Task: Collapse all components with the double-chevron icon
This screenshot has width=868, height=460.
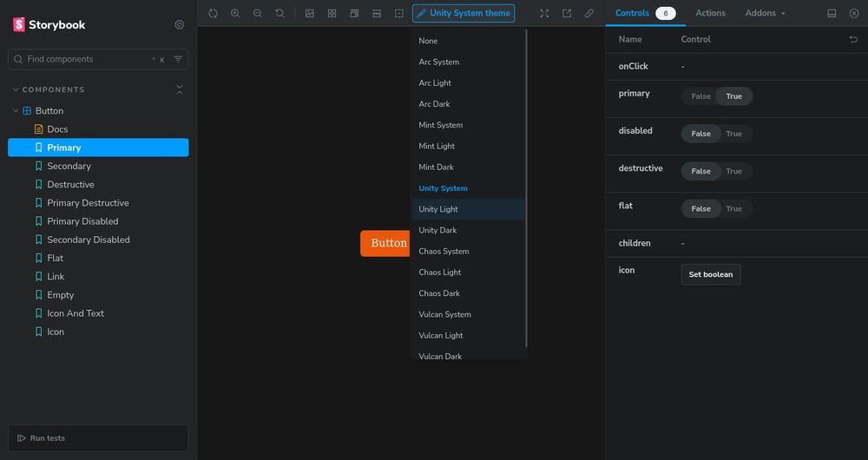Action: coord(180,89)
